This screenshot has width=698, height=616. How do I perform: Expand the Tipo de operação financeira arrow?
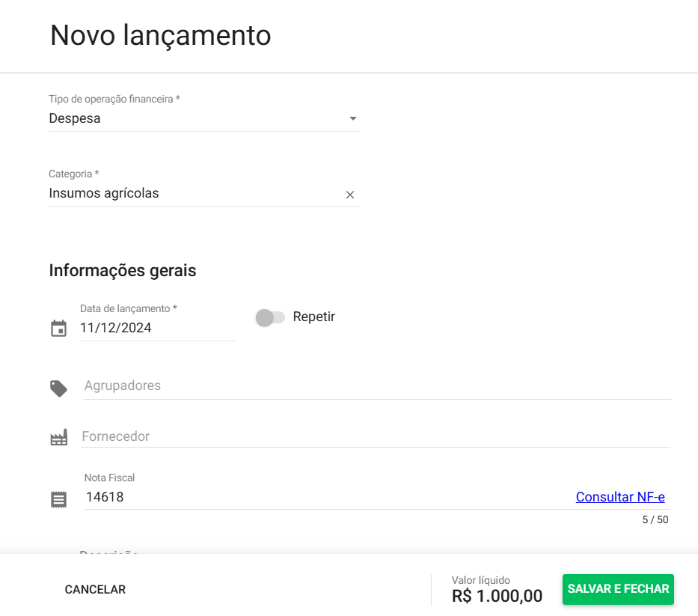[x=353, y=119]
